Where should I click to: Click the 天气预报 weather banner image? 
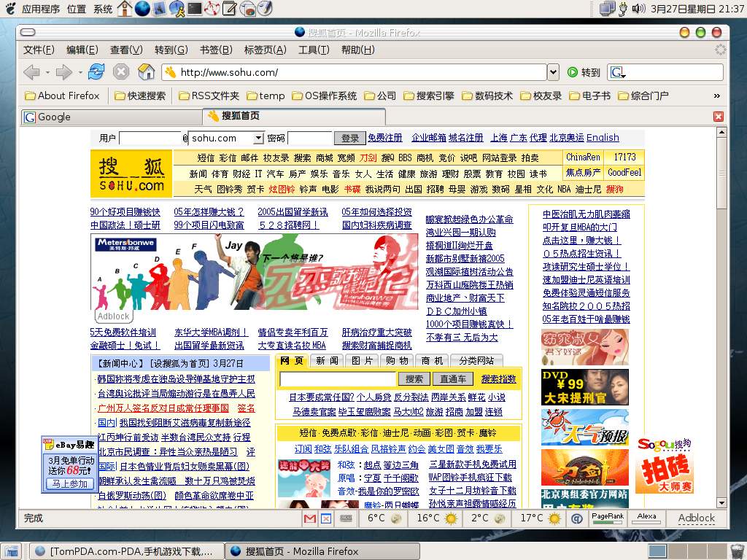click(x=585, y=427)
